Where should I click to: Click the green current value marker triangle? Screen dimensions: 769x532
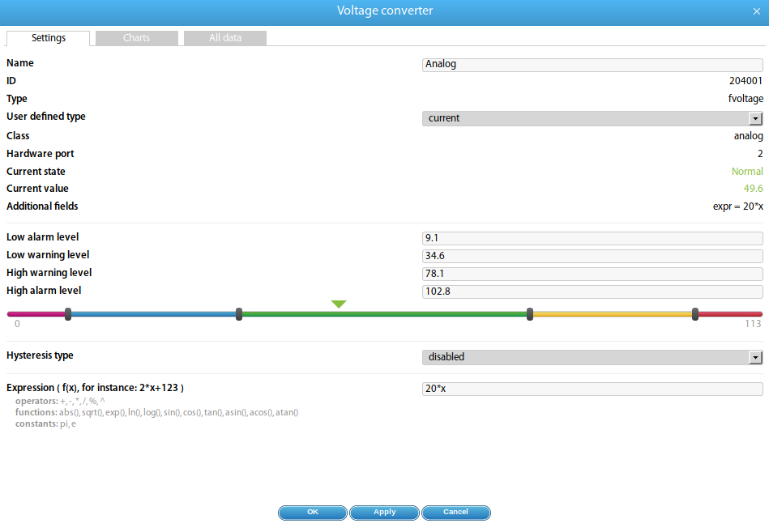339,304
